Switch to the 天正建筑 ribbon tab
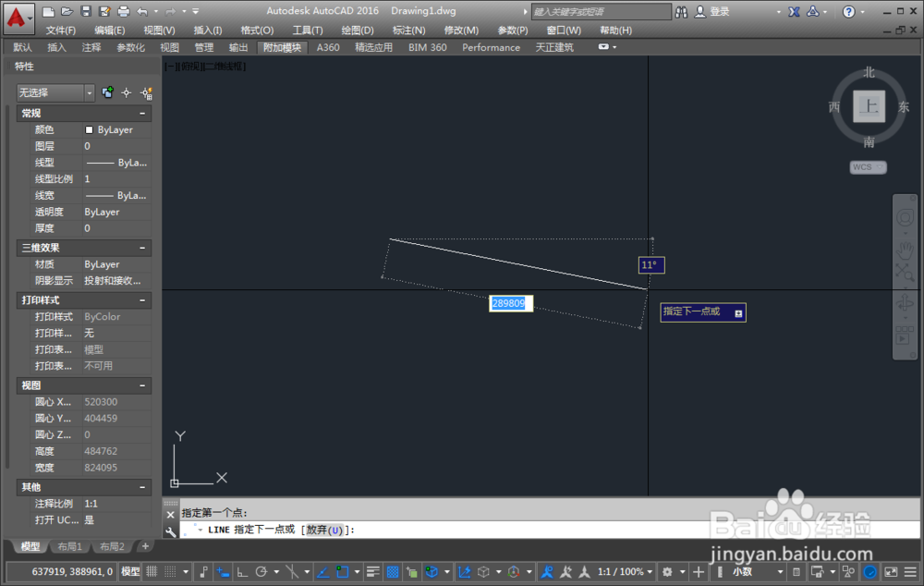Image resolution: width=924 pixels, height=586 pixels. point(553,47)
